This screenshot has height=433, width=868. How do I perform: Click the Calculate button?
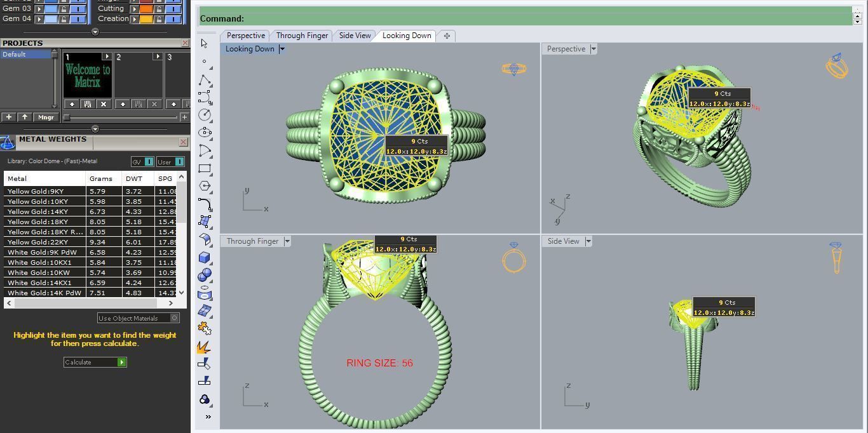coord(95,362)
